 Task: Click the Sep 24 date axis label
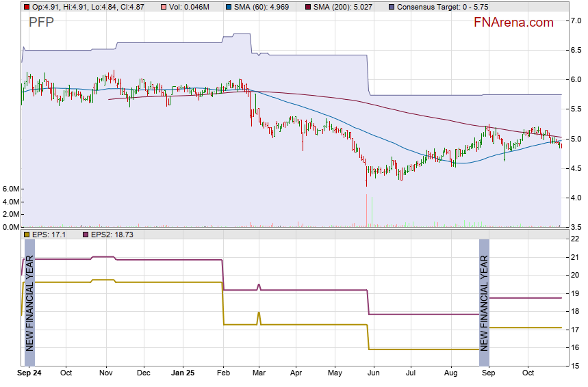29,373
